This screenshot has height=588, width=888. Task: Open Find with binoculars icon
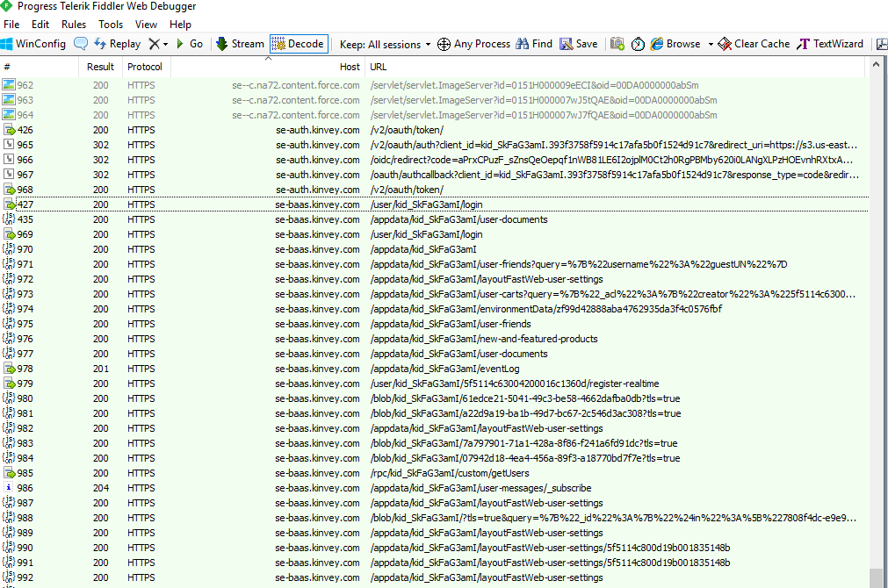coord(533,44)
